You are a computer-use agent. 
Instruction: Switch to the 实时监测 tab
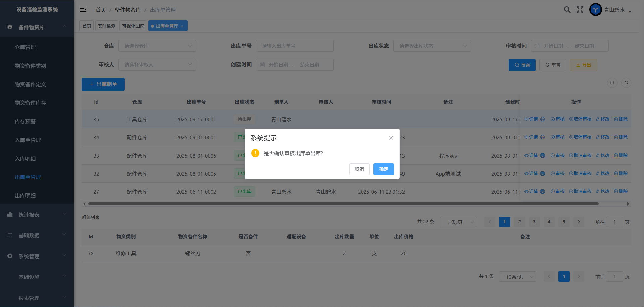(107, 26)
